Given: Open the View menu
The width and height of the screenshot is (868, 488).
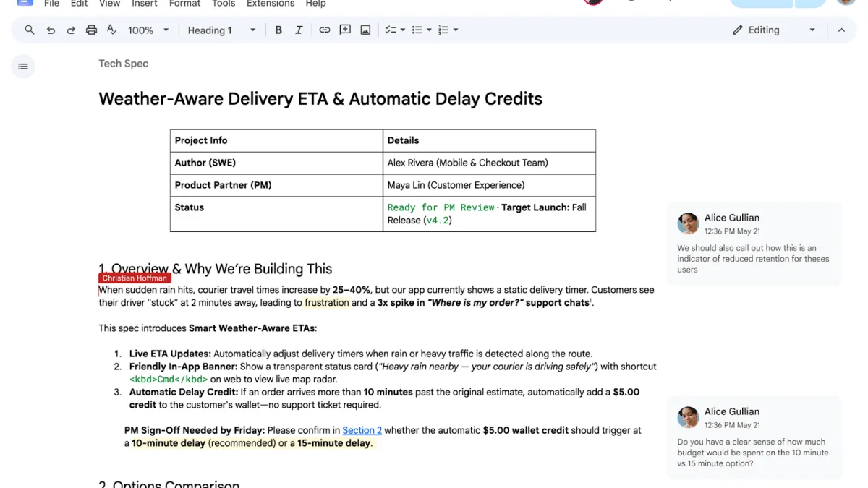Looking at the screenshot, I should click(109, 4).
